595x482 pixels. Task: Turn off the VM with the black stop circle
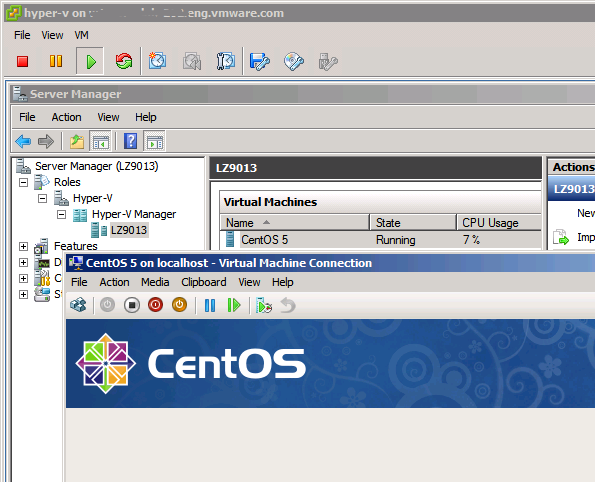pyautogui.click(x=132, y=305)
